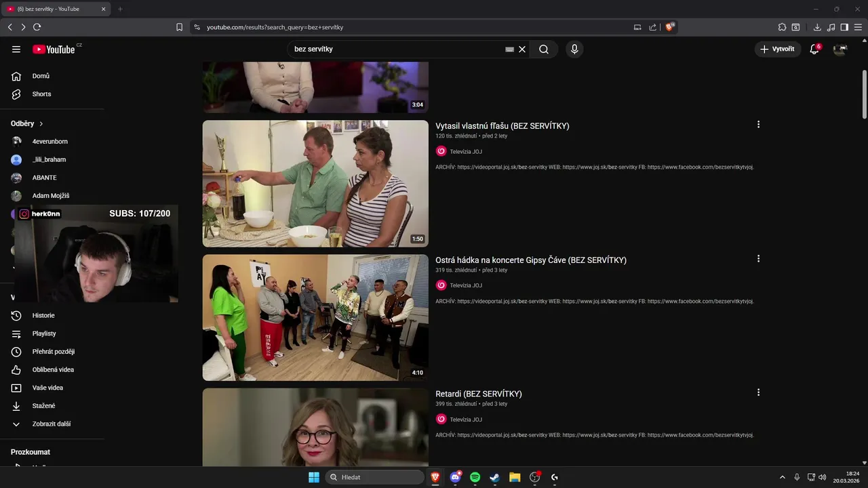Open 'Vytasil vlastnú fľašu (BEZ SERVÍTKY)' video title
868x488 pixels.
(x=502, y=126)
